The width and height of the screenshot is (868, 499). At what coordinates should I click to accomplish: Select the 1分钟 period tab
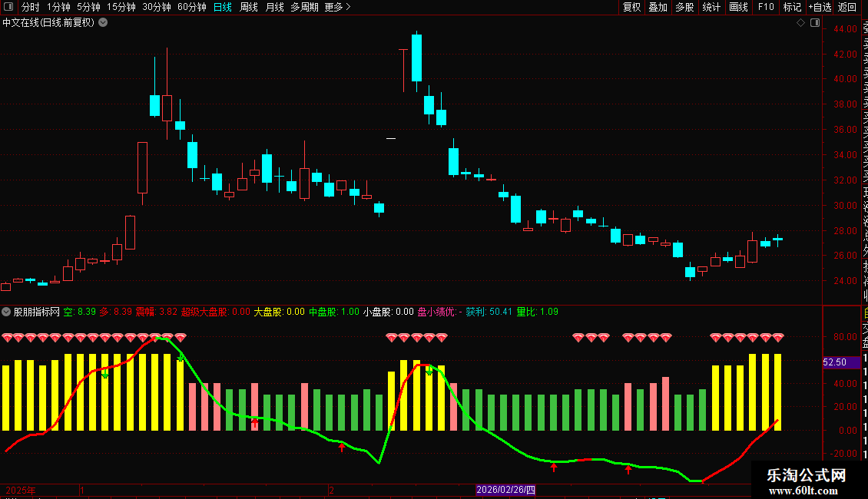(x=58, y=7)
